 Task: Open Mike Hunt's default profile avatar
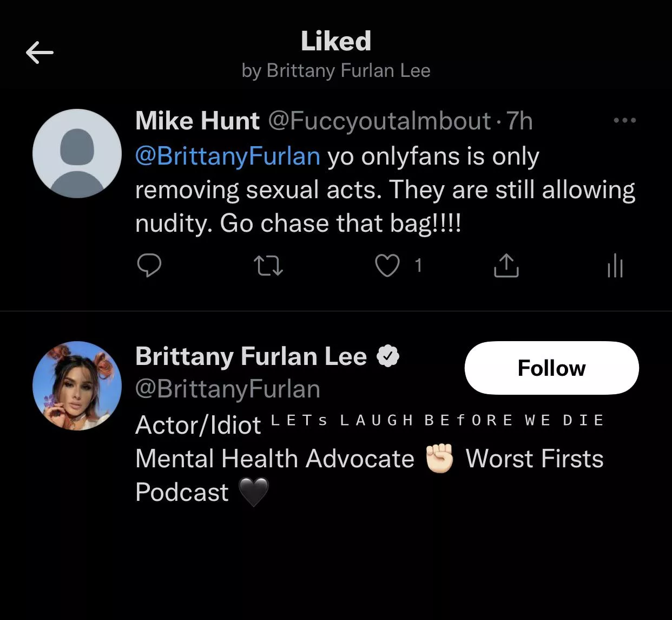[77, 153]
